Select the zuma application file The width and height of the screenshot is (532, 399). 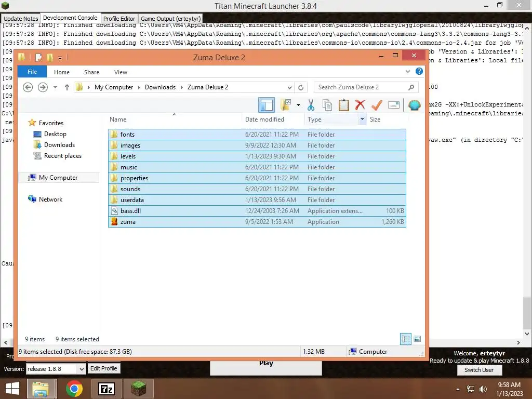[x=257, y=221]
